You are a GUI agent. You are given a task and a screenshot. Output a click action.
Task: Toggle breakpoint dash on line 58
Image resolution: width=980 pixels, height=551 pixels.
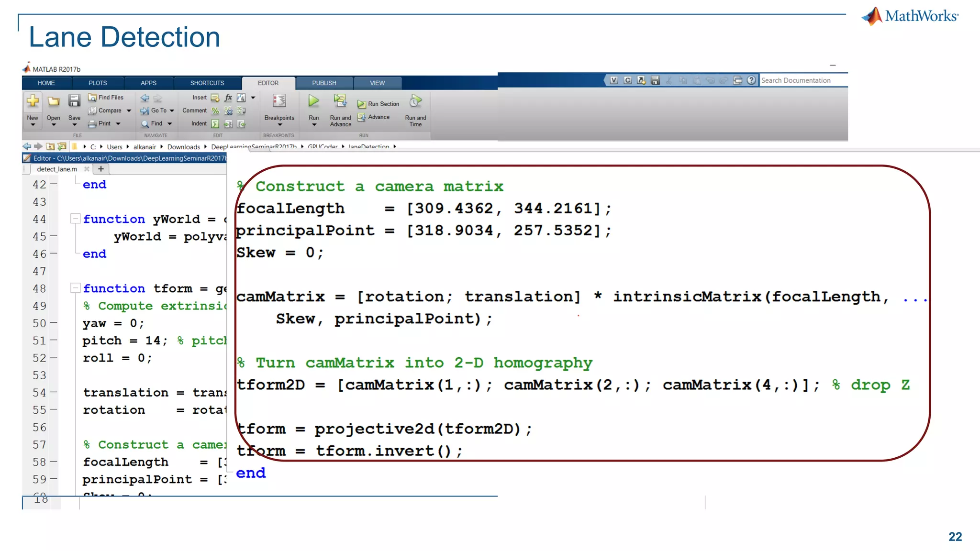pos(53,462)
